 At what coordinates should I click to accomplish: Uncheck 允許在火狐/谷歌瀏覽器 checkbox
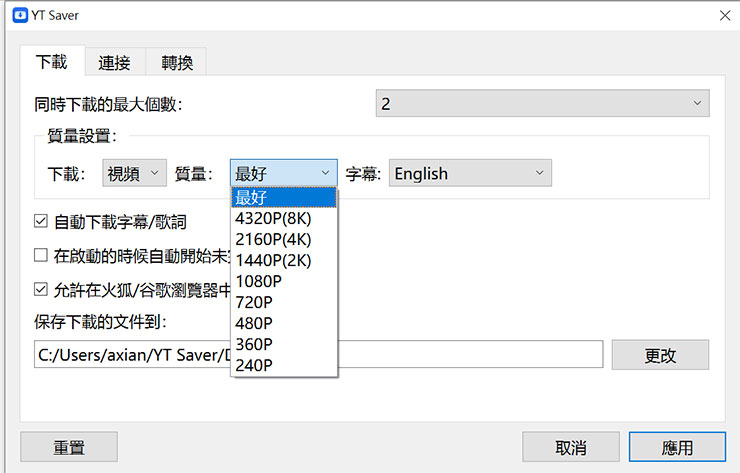pyautogui.click(x=41, y=289)
